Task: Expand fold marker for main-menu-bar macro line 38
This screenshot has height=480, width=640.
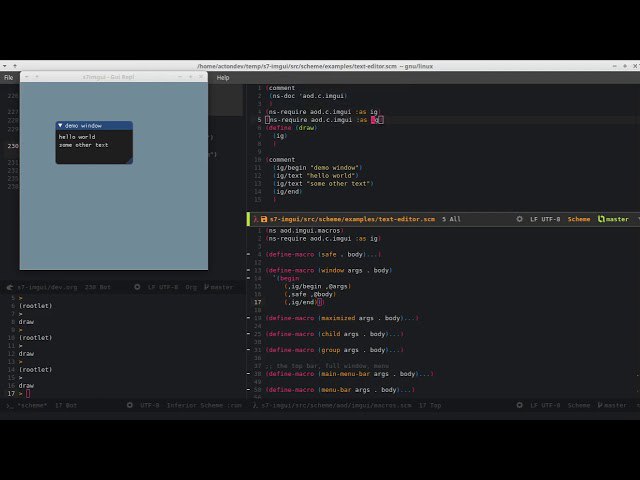Action: 249,374
